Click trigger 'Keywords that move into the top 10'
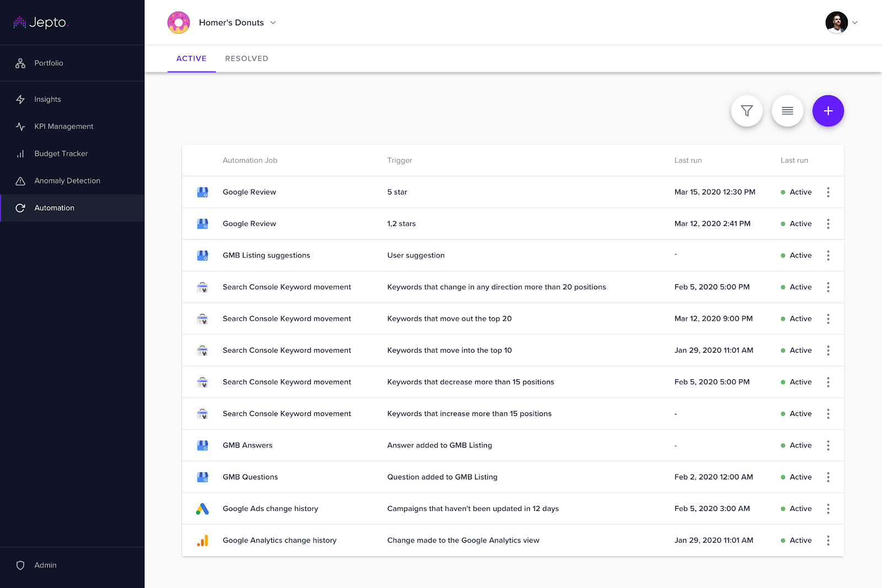This screenshot has height=588, width=882. tap(449, 350)
